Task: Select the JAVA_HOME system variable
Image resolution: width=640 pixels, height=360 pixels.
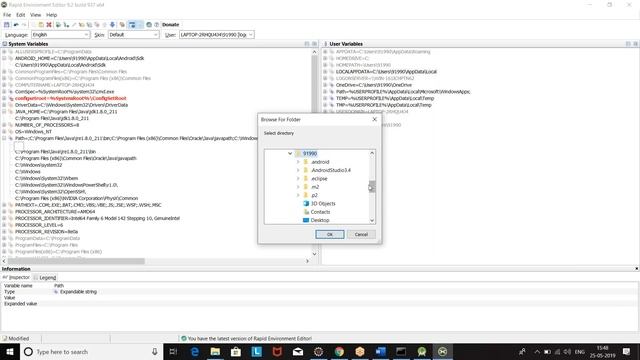Action: click(66, 111)
